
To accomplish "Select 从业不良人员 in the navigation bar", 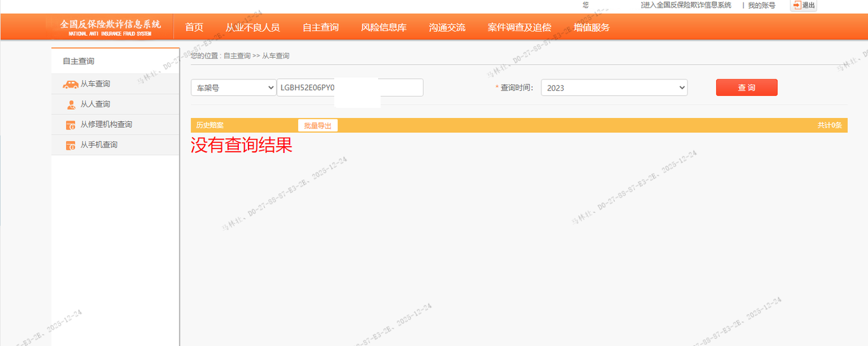I will [x=252, y=27].
